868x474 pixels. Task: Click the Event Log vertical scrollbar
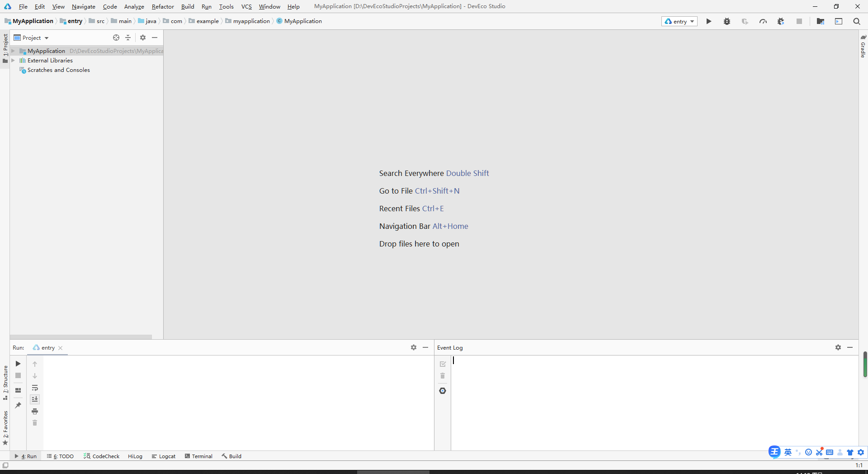click(865, 364)
